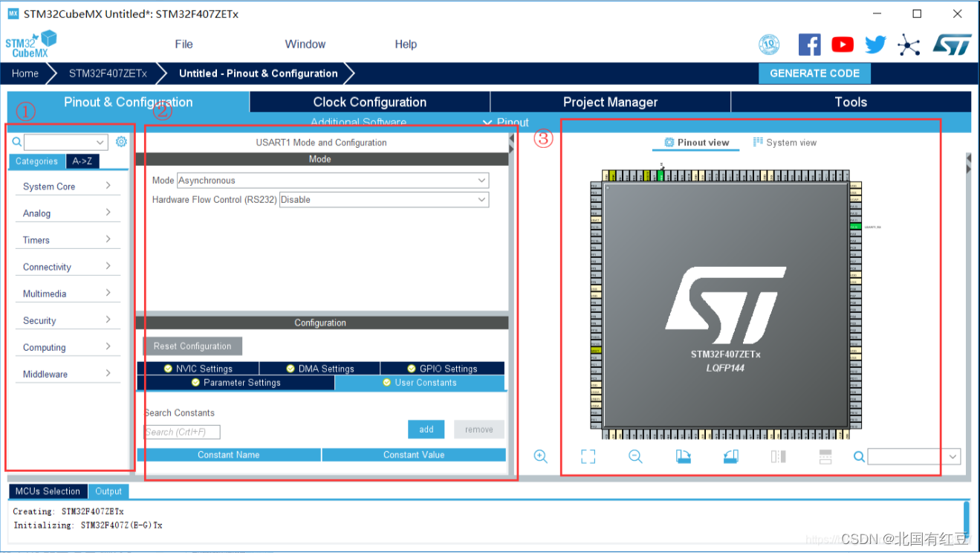Open the search settings gear in left panel
The image size is (980, 553).
[x=121, y=141]
